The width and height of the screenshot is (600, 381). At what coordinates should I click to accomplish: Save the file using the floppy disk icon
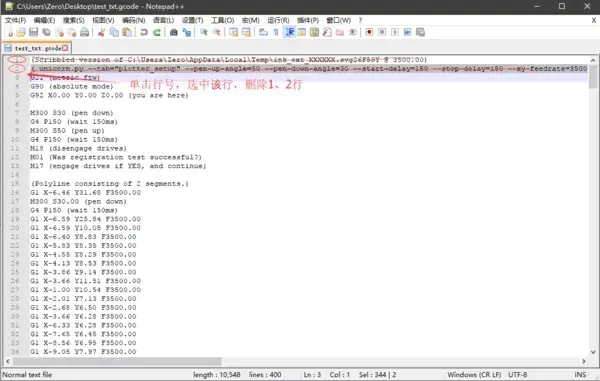(x=34, y=33)
